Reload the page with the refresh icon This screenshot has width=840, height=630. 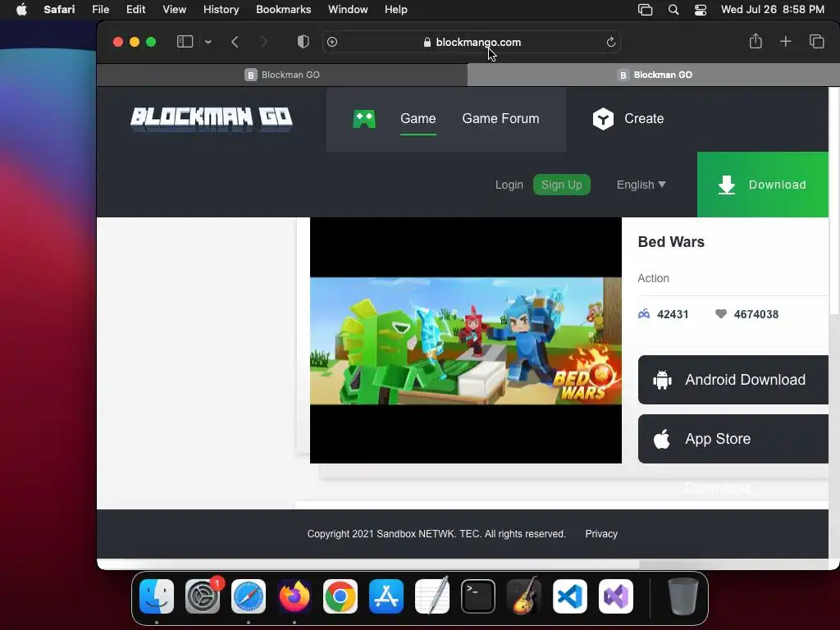click(x=610, y=42)
